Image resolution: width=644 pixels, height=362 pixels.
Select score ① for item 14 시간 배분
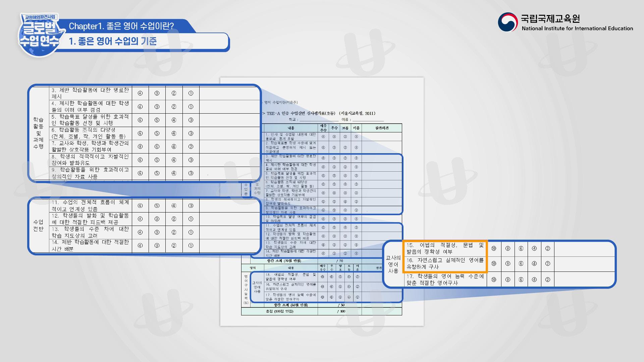pyautogui.click(x=191, y=245)
